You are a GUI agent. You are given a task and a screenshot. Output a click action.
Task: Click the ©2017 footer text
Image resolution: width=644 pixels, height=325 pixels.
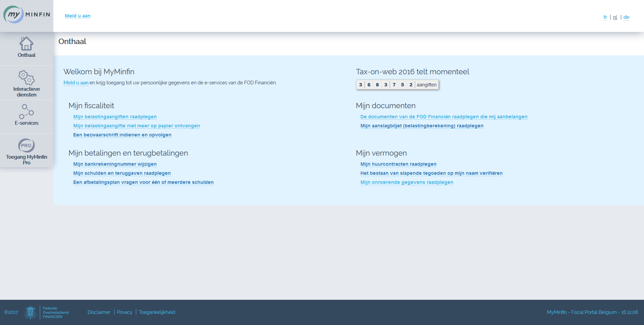pyautogui.click(x=11, y=312)
